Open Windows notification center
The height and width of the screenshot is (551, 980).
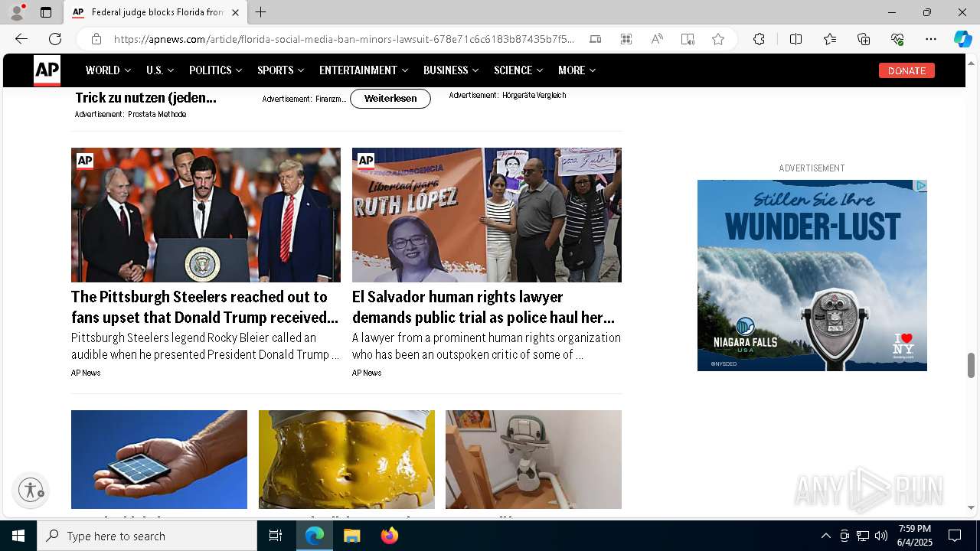coord(955,536)
